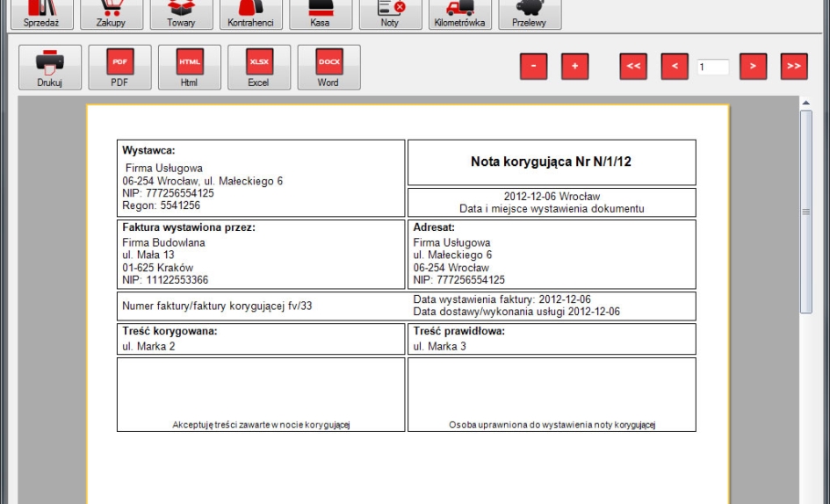Print document with Drukuj button
The height and width of the screenshot is (504, 830).
50,68
